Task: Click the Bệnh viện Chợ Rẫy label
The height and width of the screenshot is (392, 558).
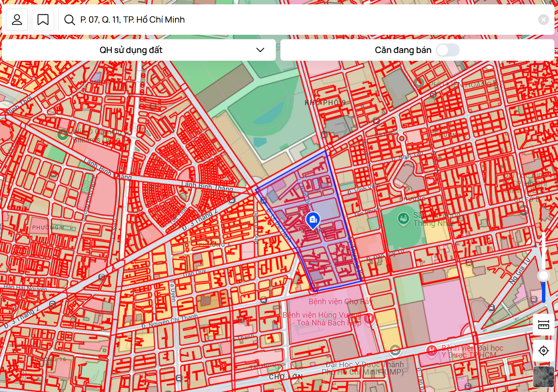Action: [341, 301]
